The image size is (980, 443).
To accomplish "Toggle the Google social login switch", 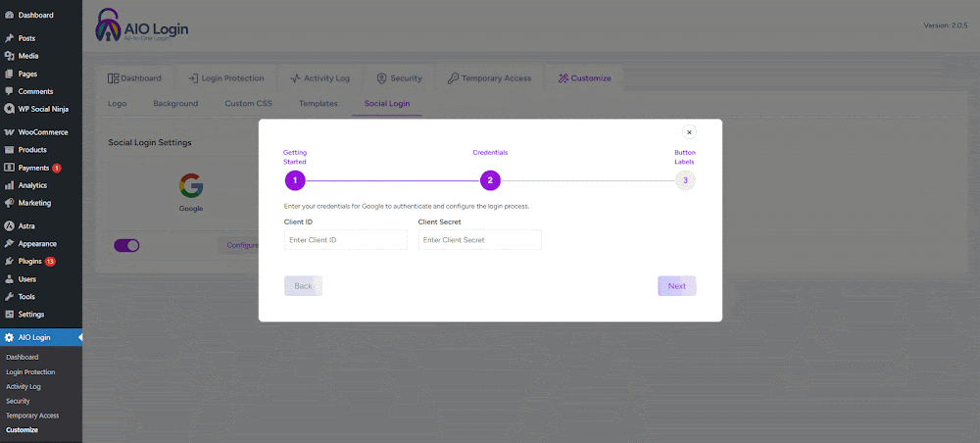I will [x=127, y=245].
